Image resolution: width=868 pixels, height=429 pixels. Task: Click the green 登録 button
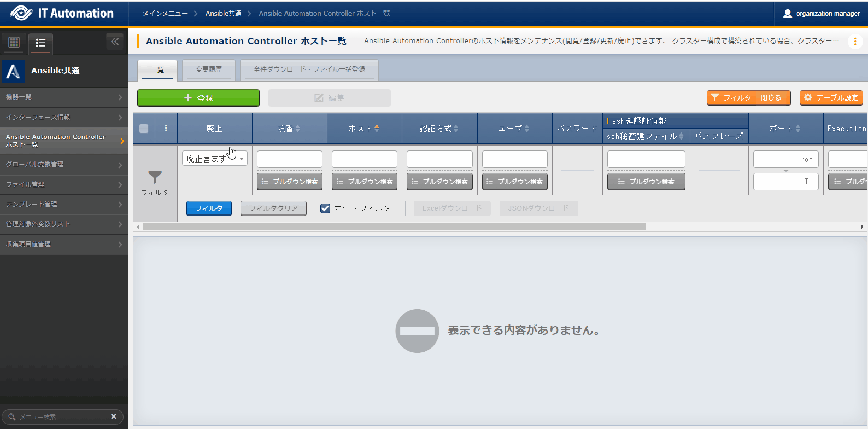tap(198, 98)
